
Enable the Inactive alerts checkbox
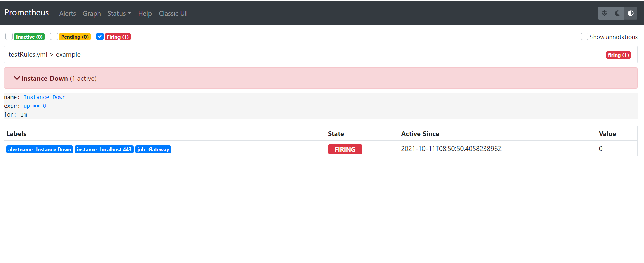(9, 36)
